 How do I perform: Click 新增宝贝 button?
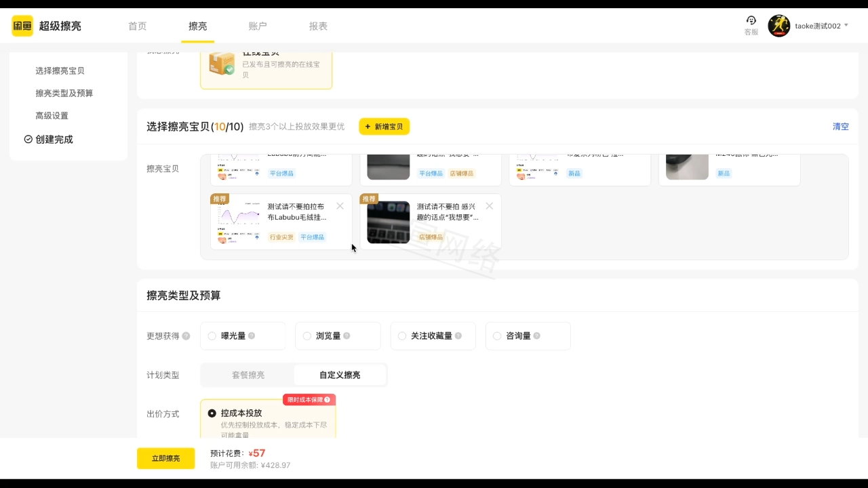tap(384, 126)
